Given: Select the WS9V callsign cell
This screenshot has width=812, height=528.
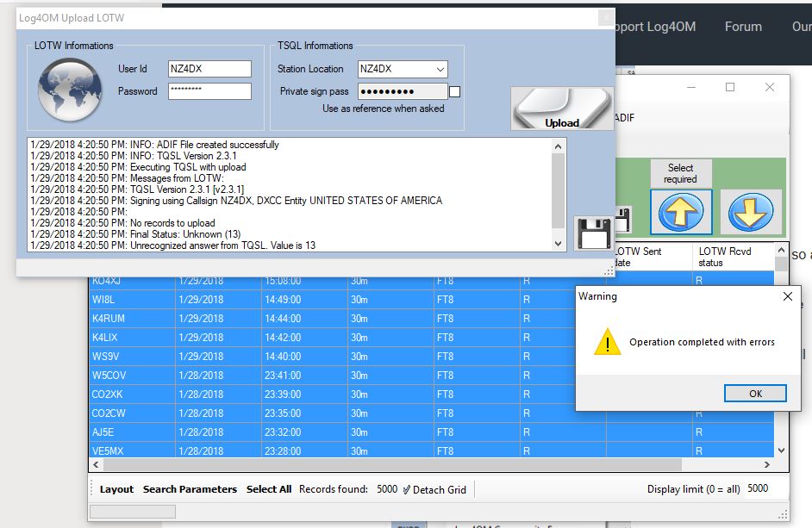Looking at the screenshot, I should click(x=132, y=357).
